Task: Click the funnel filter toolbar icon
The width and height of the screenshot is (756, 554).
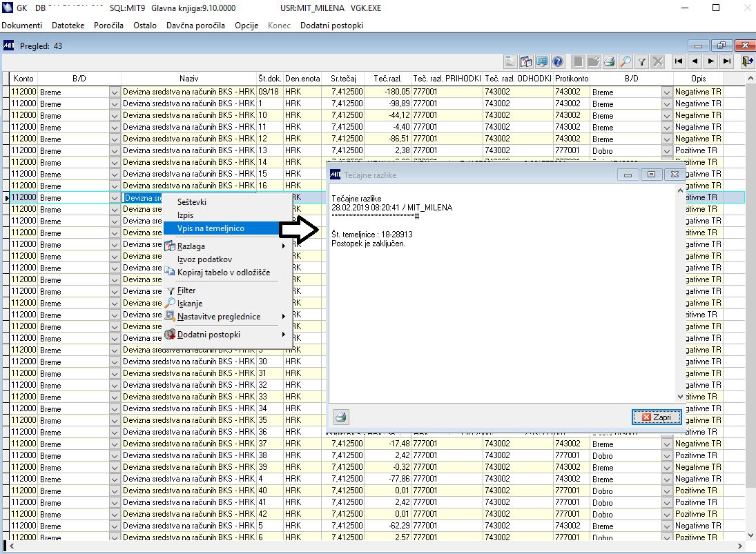Action: pos(641,62)
